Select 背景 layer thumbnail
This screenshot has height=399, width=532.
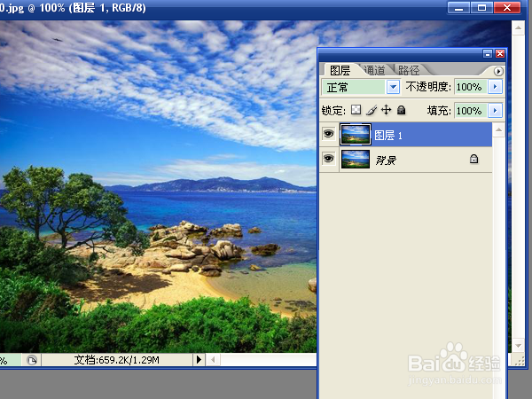click(356, 159)
